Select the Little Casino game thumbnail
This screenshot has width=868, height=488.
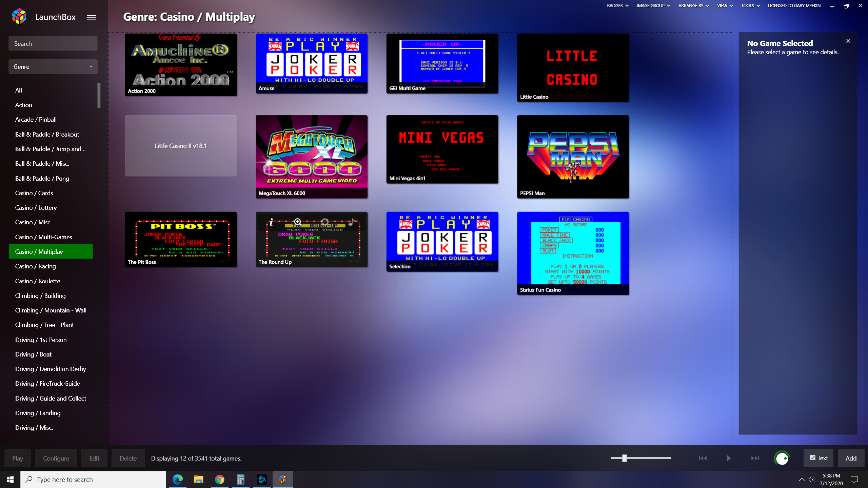click(x=573, y=67)
